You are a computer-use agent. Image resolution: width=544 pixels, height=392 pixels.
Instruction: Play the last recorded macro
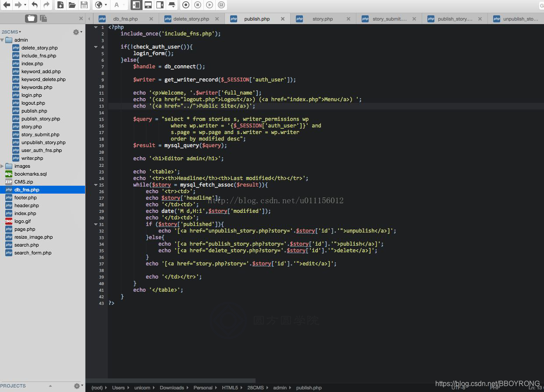pos(210,5)
